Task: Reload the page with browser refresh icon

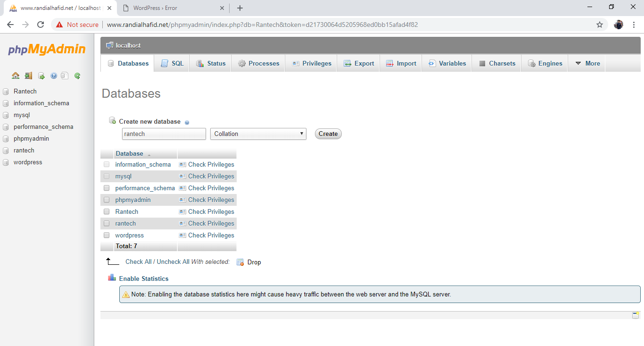Action: [41, 25]
